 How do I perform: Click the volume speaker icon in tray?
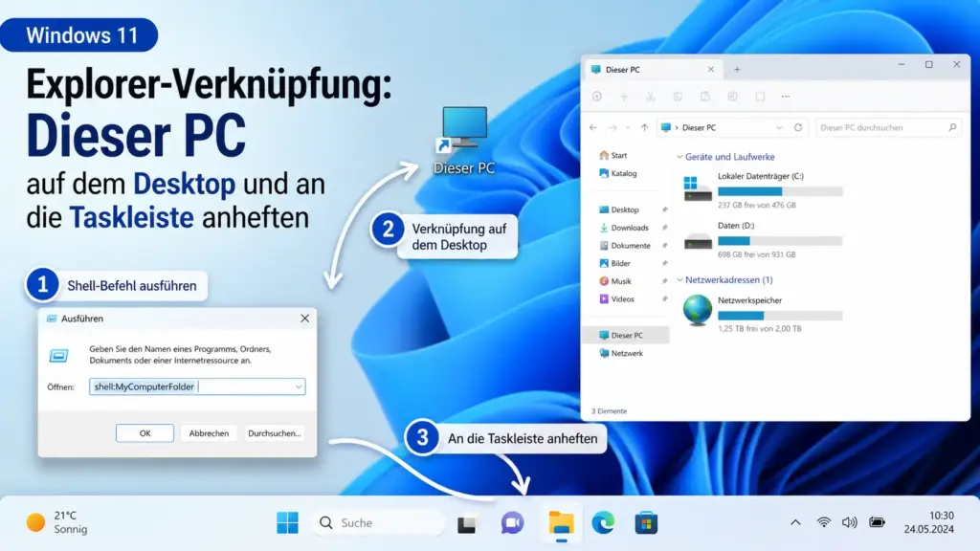pyautogui.click(x=850, y=522)
